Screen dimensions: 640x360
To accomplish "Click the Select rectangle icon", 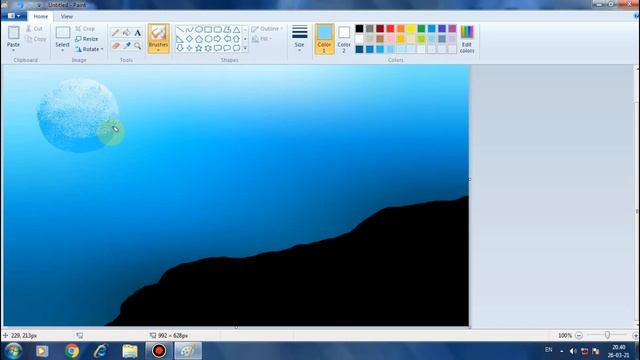I will coord(62,33).
